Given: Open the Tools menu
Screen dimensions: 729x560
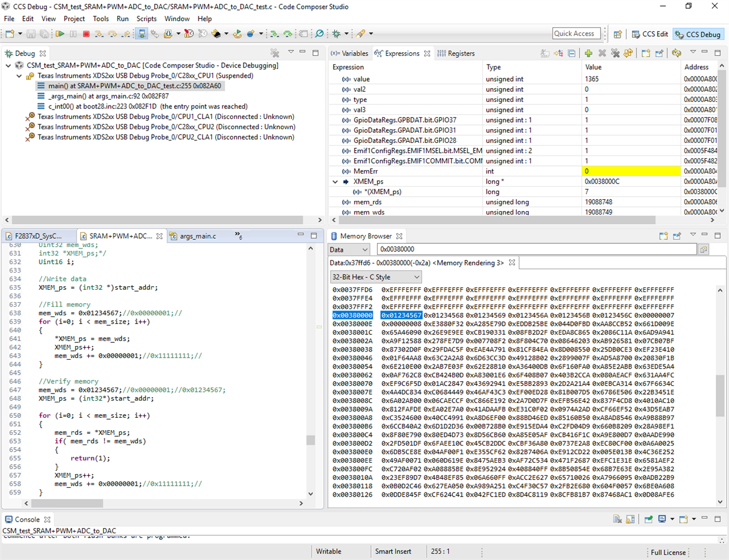Looking at the screenshot, I should pyautogui.click(x=101, y=18).
